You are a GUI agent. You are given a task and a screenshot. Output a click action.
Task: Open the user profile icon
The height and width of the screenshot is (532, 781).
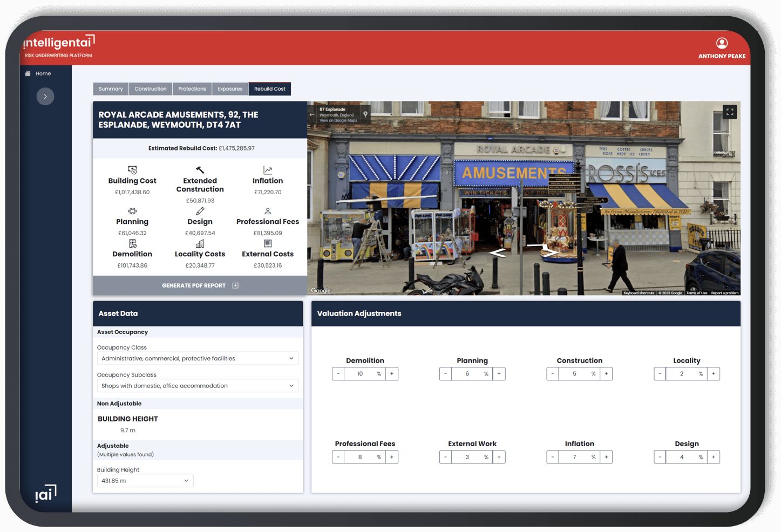[722, 43]
